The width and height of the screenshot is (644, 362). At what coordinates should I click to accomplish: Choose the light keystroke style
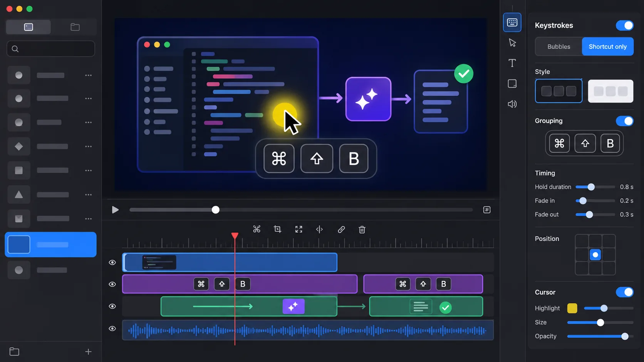(x=610, y=91)
